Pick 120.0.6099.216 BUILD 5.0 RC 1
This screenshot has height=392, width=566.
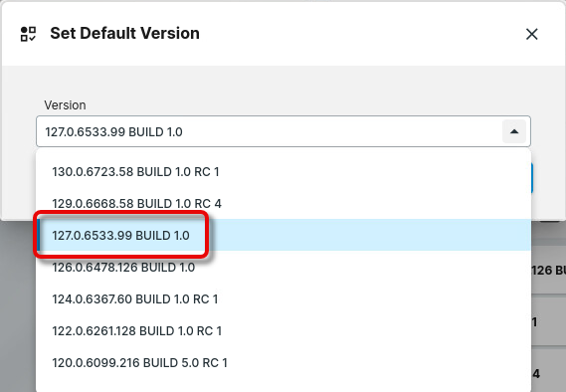pyautogui.click(x=283, y=362)
